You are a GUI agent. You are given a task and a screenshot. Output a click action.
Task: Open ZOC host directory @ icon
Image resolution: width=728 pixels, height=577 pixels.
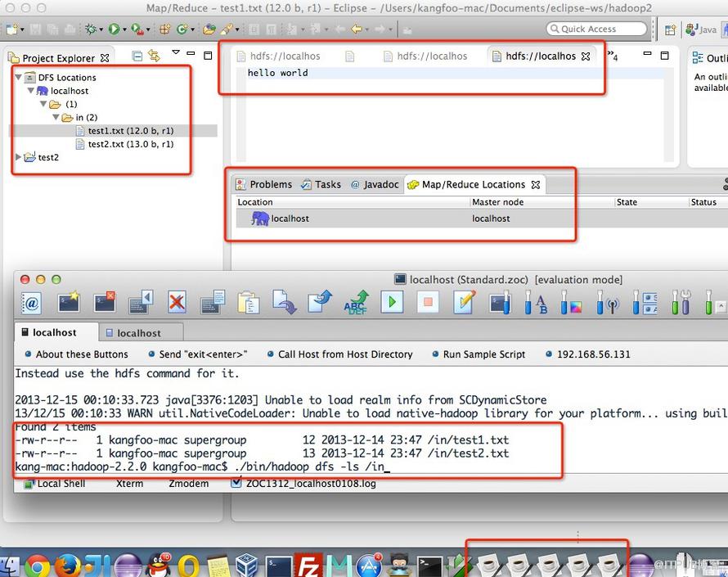pos(32,304)
